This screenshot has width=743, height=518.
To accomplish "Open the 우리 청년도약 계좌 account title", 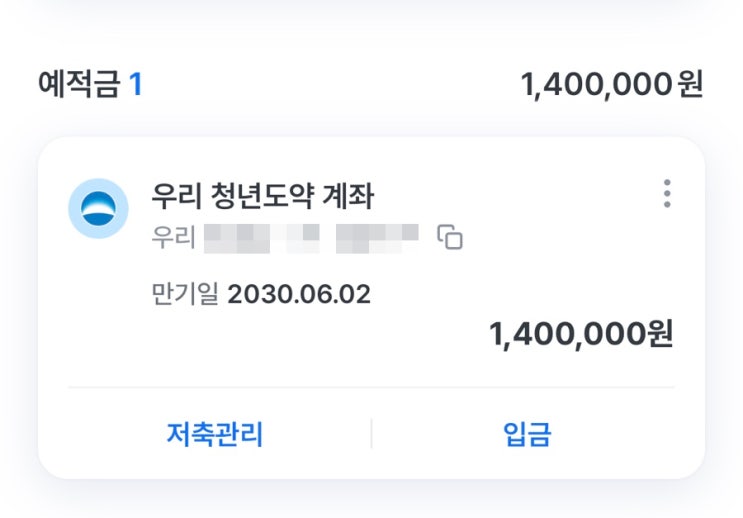I will click(262, 195).
